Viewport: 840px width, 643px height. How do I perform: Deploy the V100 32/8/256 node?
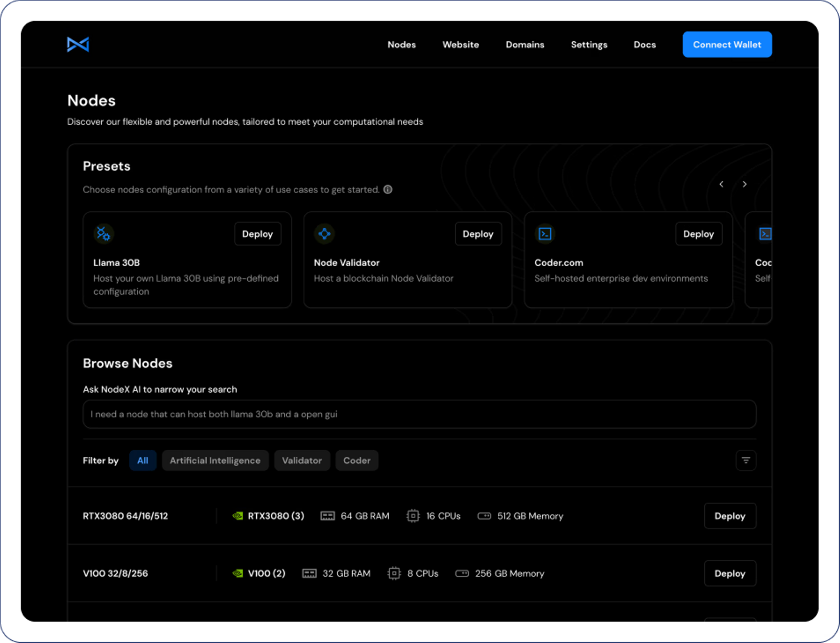pyautogui.click(x=730, y=573)
